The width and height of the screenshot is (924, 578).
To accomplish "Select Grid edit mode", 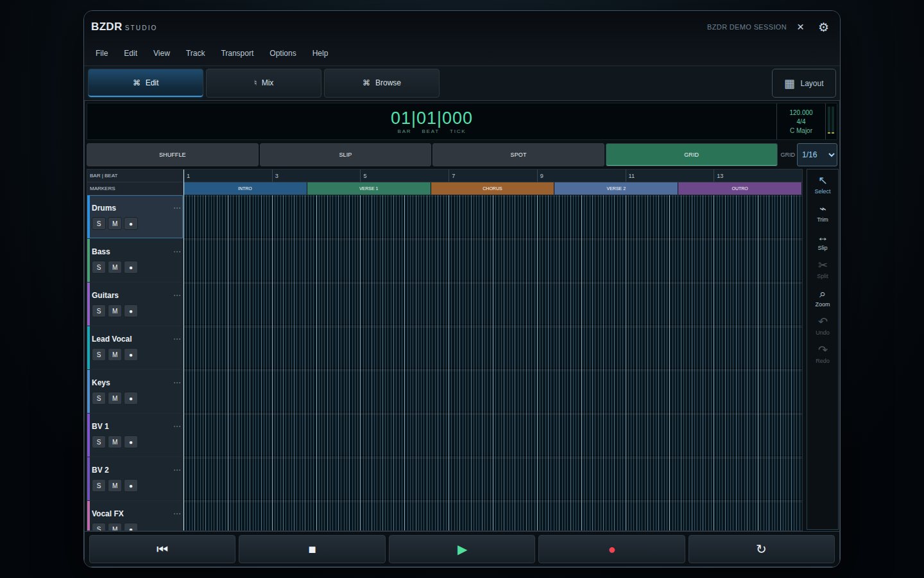I will pos(692,155).
